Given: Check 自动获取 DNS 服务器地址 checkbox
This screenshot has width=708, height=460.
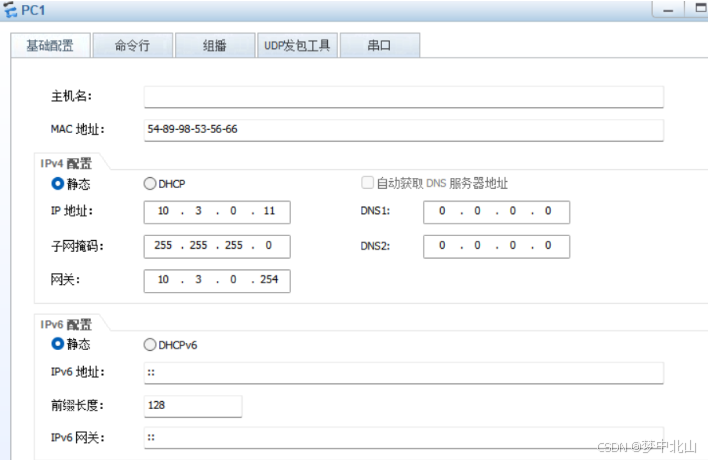Looking at the screenshot, I should pyautogui.click(x=368, y=183).
